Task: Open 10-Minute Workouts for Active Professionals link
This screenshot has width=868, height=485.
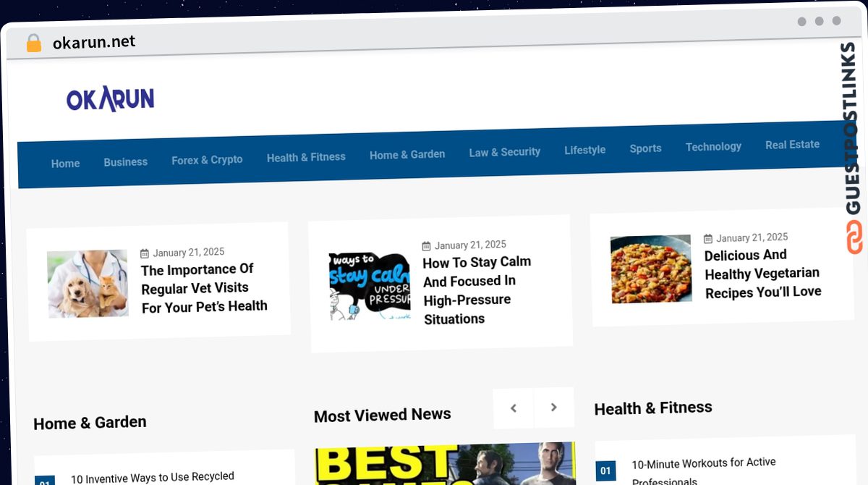Action: (704, 471)
